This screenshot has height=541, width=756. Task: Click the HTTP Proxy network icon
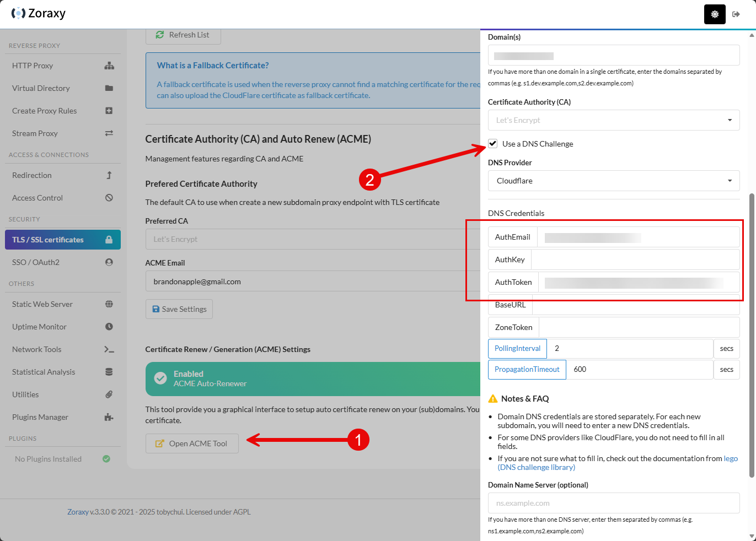click(x=109, y=66)
